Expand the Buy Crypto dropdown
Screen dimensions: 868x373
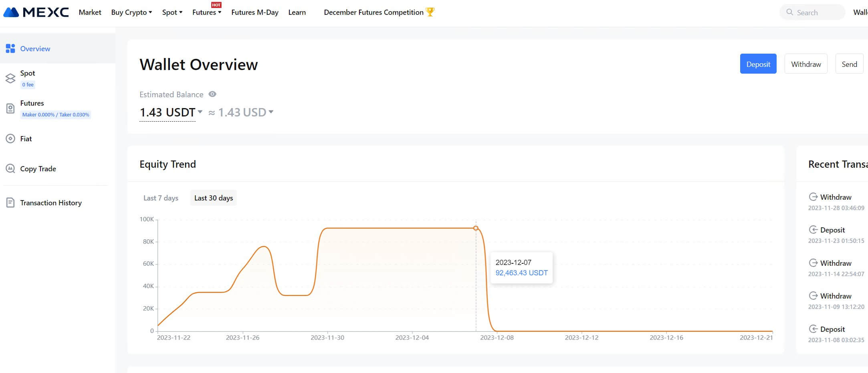[131, 12]
